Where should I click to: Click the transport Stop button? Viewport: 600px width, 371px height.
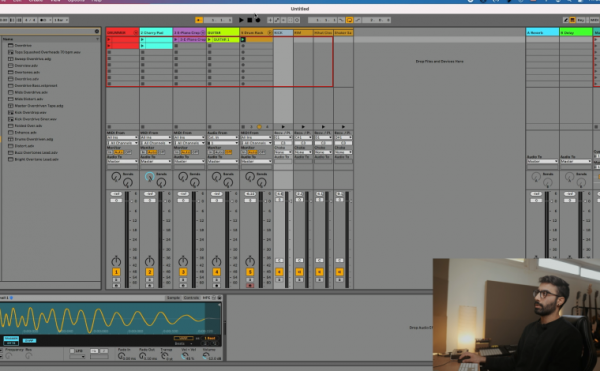pos(249,20)
